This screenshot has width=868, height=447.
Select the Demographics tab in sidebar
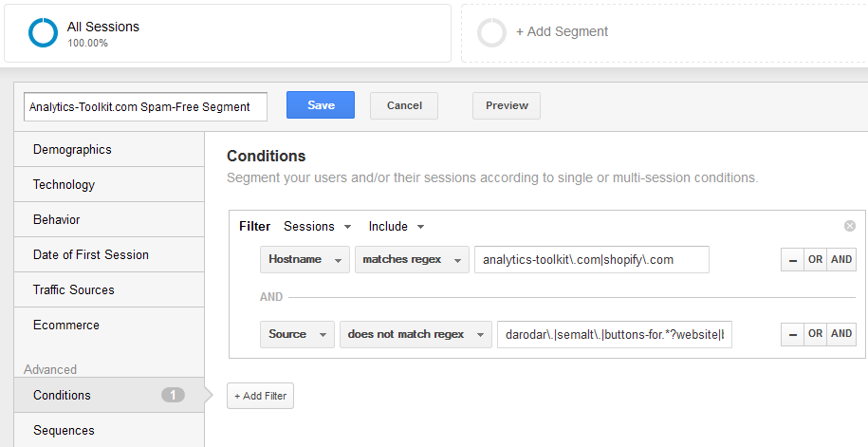pos(109,150)
